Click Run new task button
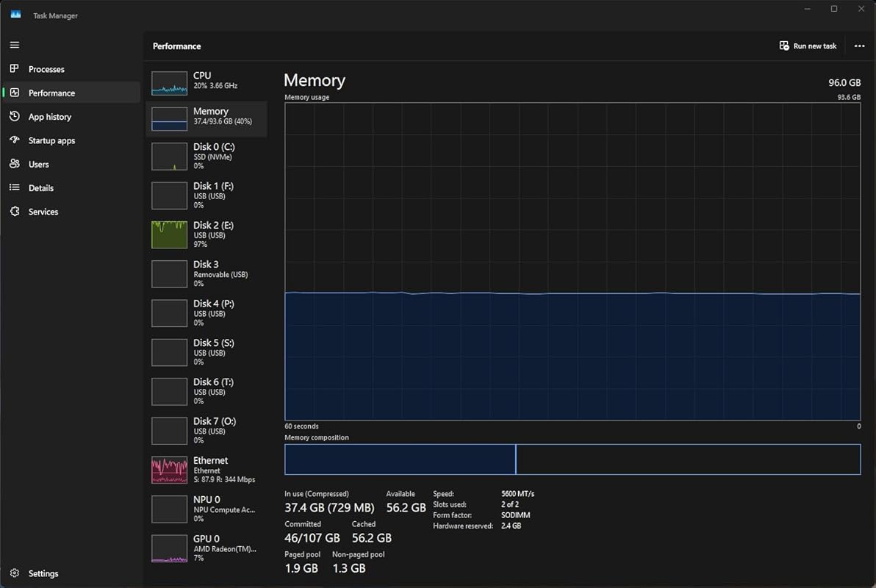This screenshot has width=876, height=588. click(808, 46)
